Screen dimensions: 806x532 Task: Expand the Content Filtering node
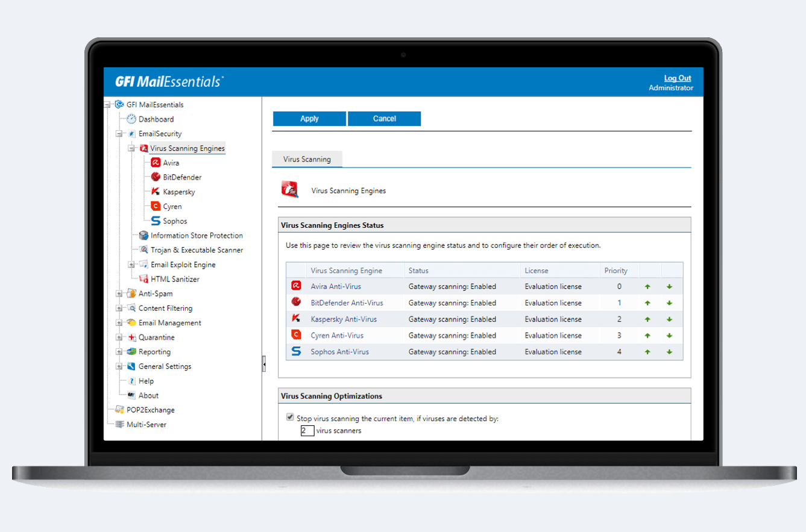[120, 308]
